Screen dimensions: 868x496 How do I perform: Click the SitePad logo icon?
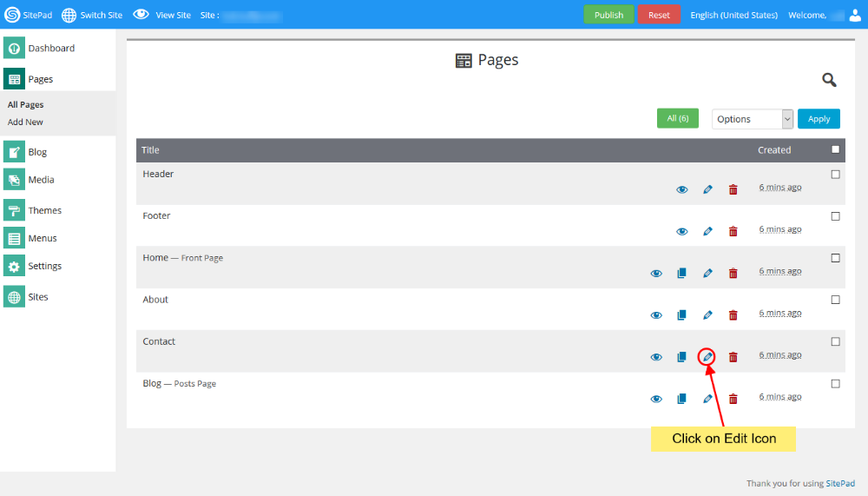tap(12, 15)
